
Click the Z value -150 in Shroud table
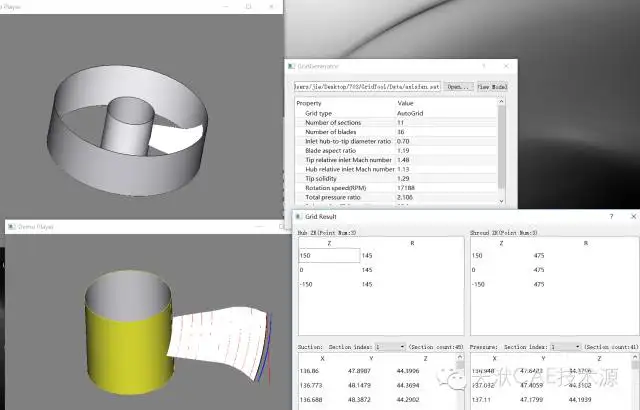(478, 284)
